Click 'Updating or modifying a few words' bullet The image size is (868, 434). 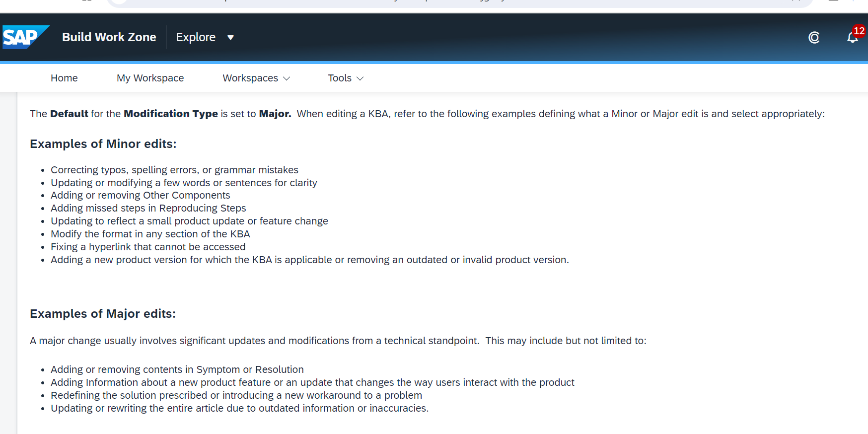[184, 183]
